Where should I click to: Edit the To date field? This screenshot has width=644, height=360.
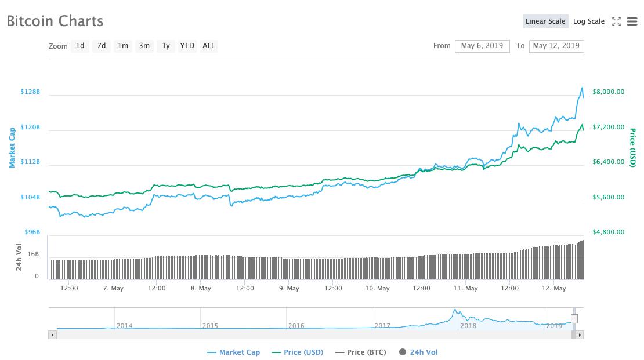click(x=556, y=46)
